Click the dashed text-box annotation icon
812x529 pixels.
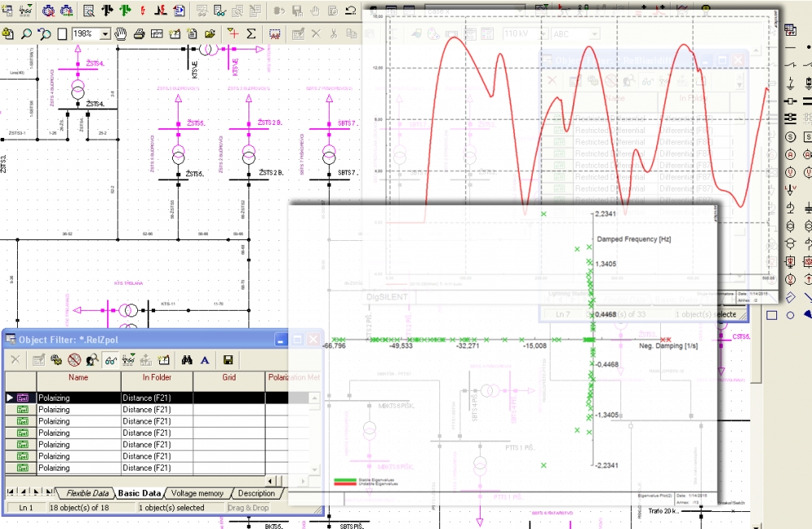274,34
